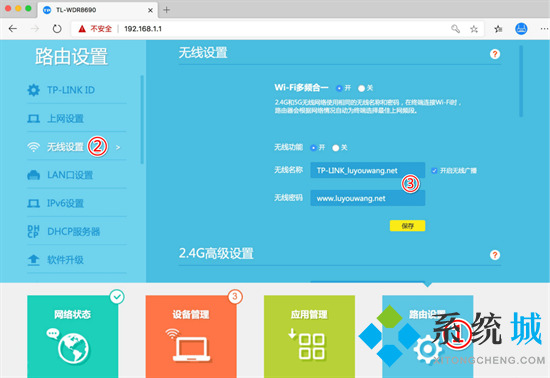The width and height of the screenshot is (550, 378).
Task: Turn Wi-Fi多频合一 off with 关 radio
Action: (x=361, y=88)
